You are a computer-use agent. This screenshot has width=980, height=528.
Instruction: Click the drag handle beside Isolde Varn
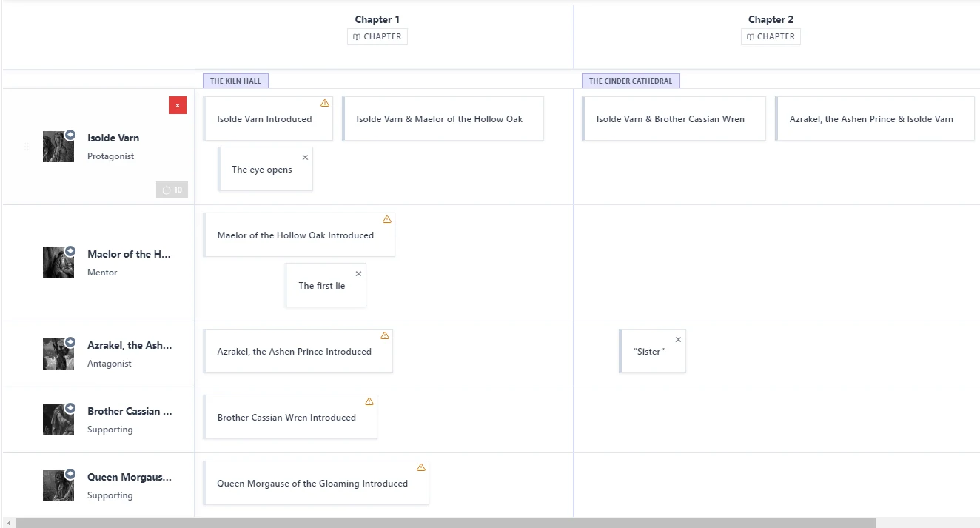coord(27,147)
